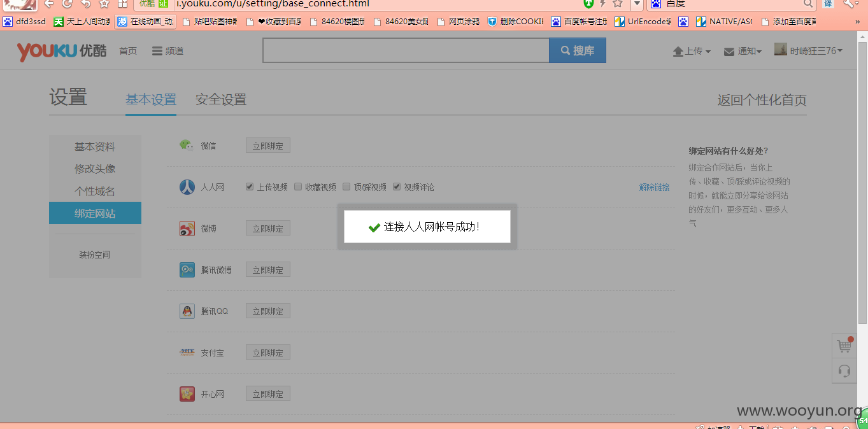Open the dfd3ssd bookmark
Image resolution: width=868 pixels, height=429 pixels.
[24, 22]
